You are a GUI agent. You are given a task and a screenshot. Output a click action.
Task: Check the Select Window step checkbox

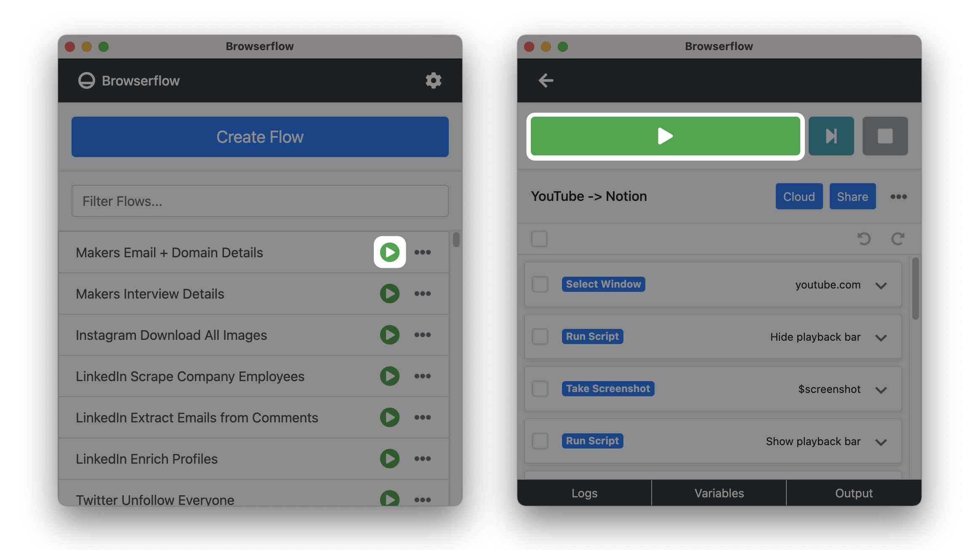click(x=540, y=284)
